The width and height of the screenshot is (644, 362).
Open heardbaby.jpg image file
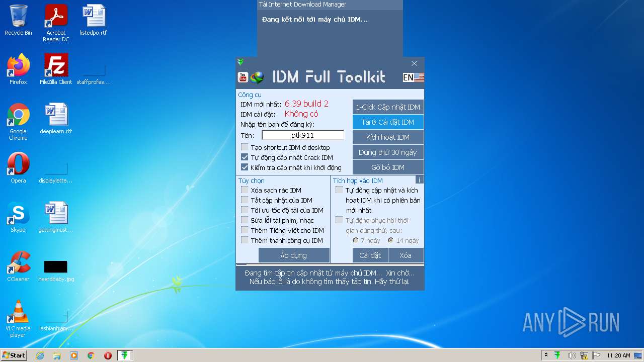click(56, 270)
